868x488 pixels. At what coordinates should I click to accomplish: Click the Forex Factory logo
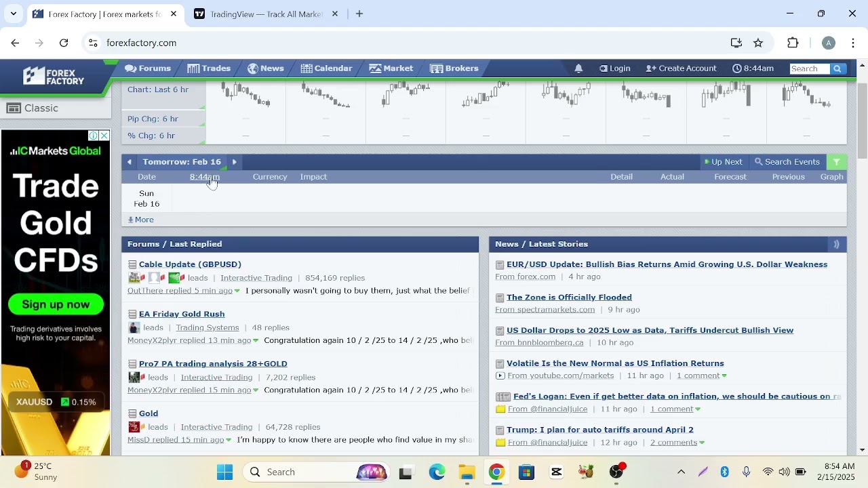pos(54,76)
